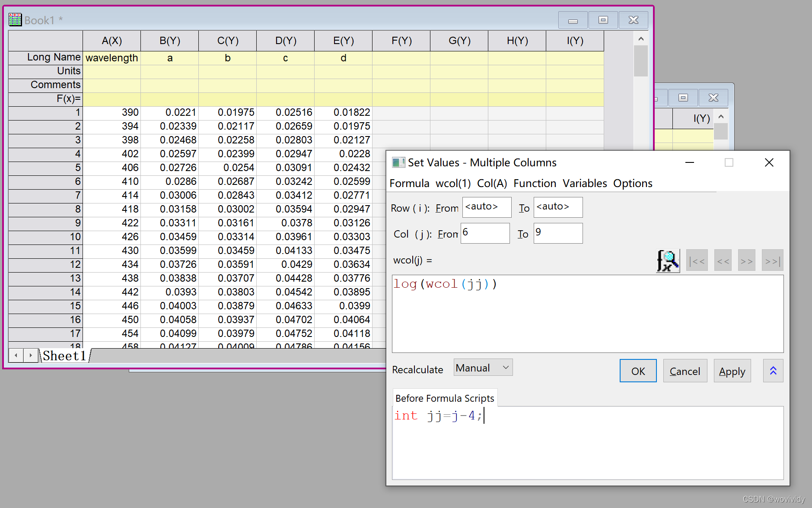The width and height of the screenshot is (812, 508).
Task: Close the Set Values dialog
Action: [x=769, y=162]
